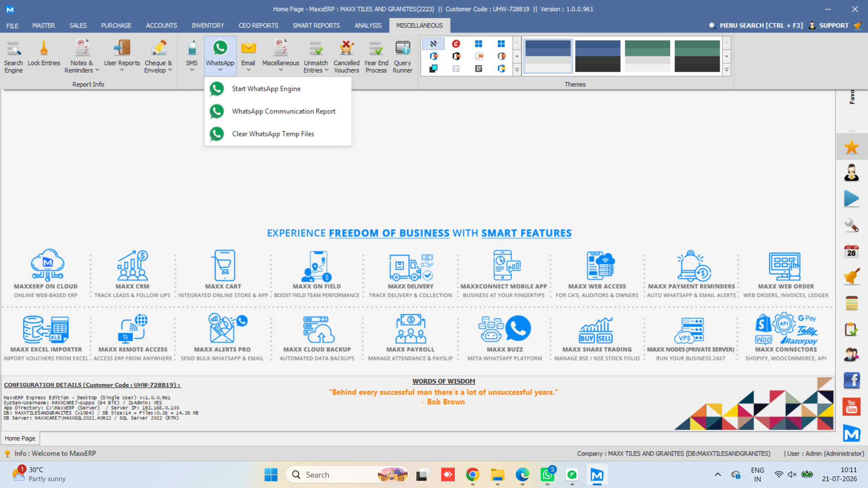The width and height of the screenshot is (868, 488).
Task: Click the yellow brush sidebar icon
Action: point(852,277)
